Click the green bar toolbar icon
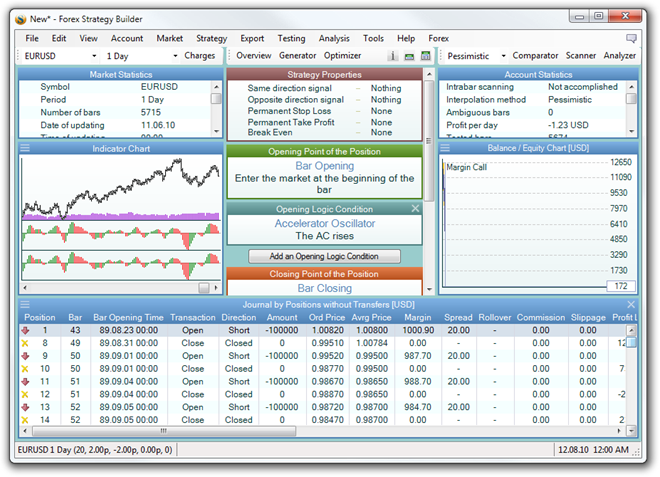This screenshot has height=477, width=660. [x=409, y=56]
